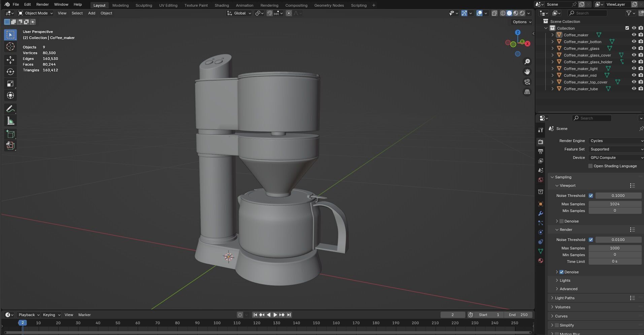The image size is (644, 335).
Task: Select the Scale tool
Action: tap(10, 83)
